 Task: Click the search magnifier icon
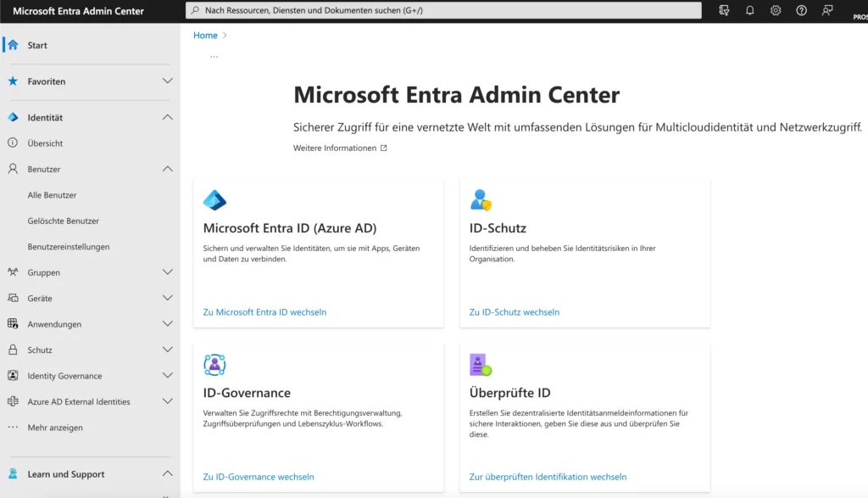(x=195, y=10)
